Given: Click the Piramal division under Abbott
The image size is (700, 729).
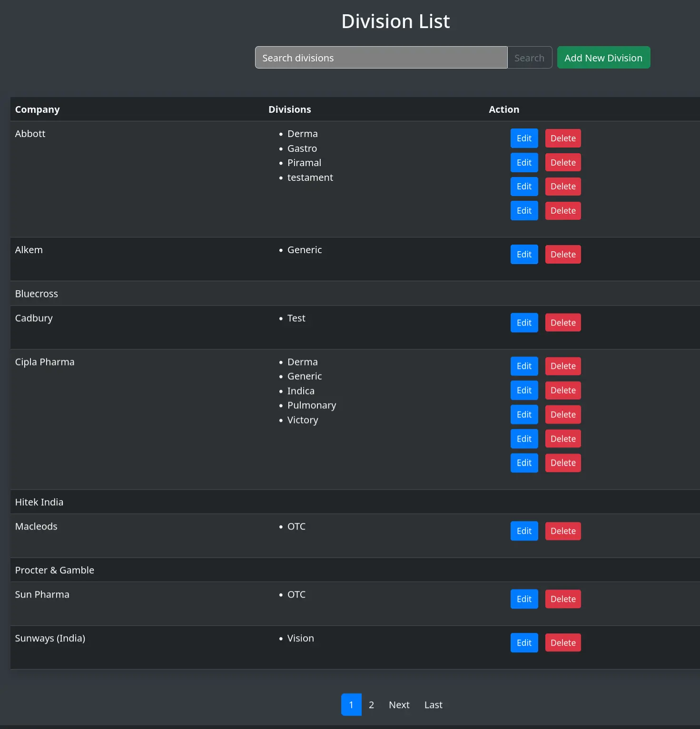Looking at the screenshot, I should pyautogui.click(x=304, y=163).
